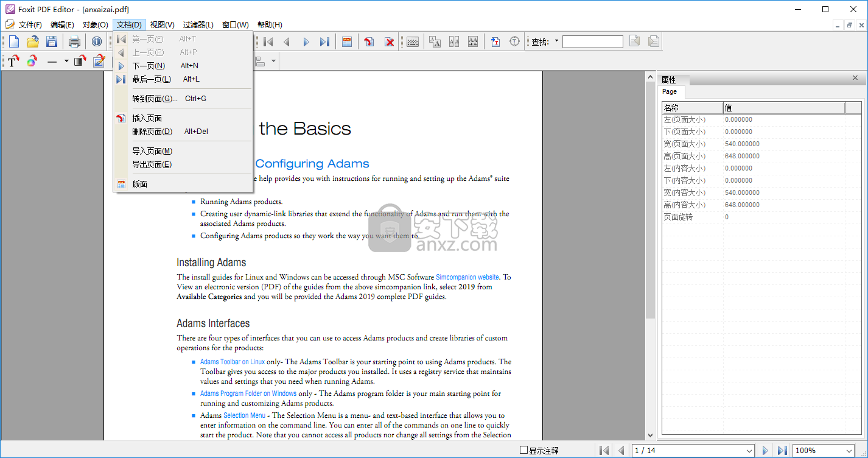Click the circled T text tool icon
This screenshot has width=868, height=458.
click(515, 41)
